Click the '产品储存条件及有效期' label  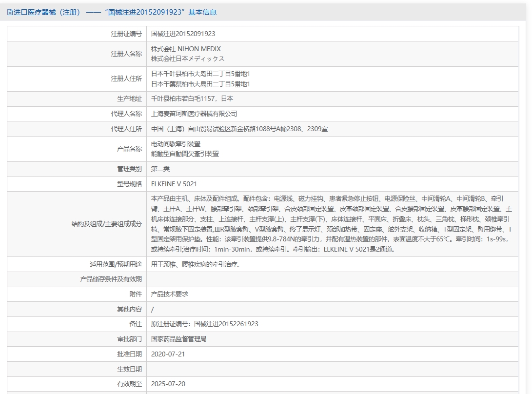[111, 279]
